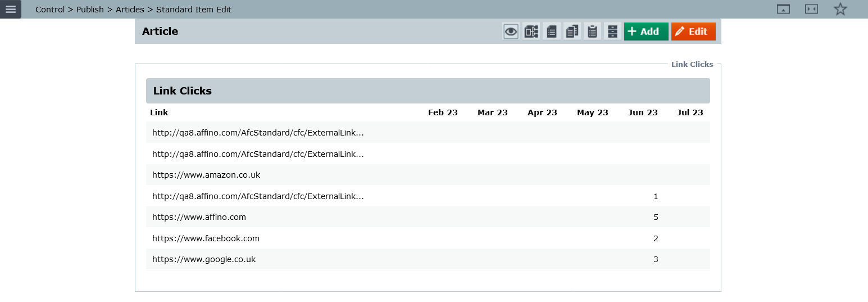
Task: Bookmark this page with the star icon
Action: click(x=840, y=10)
